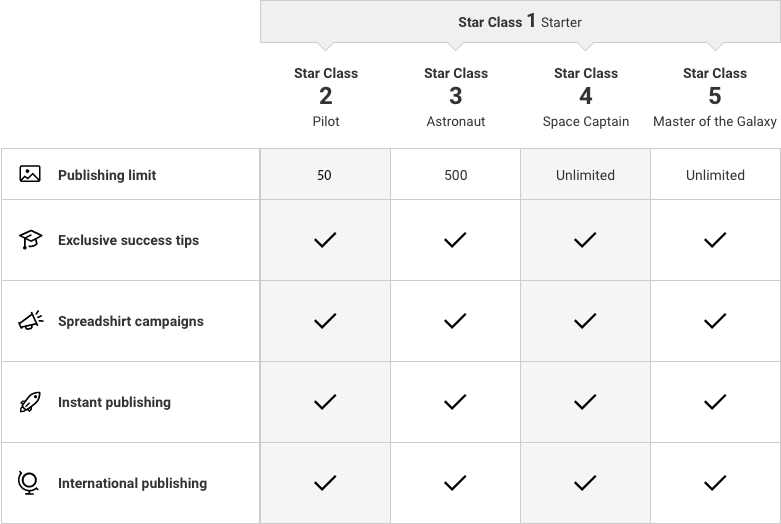This screenshot has width=781, height=524.
Task: Click the Pilot publishing limit value 50
Action: (x=325, y=175)
